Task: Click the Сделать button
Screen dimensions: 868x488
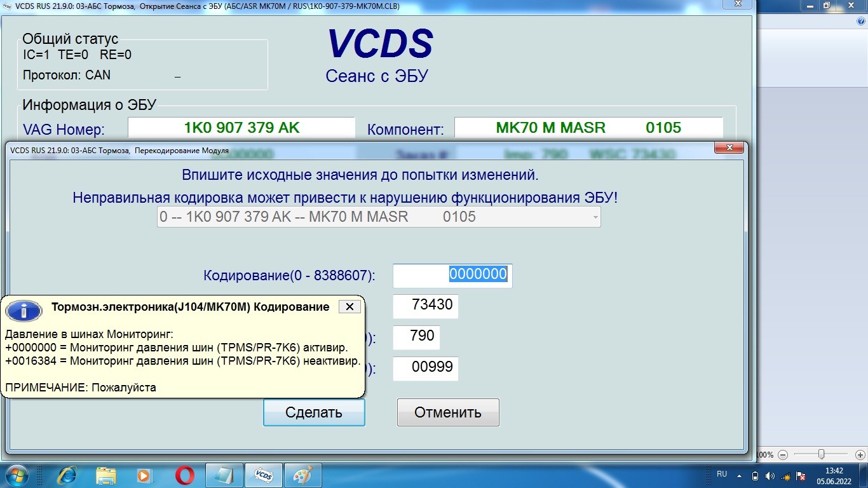Action: tap(314, 412)
